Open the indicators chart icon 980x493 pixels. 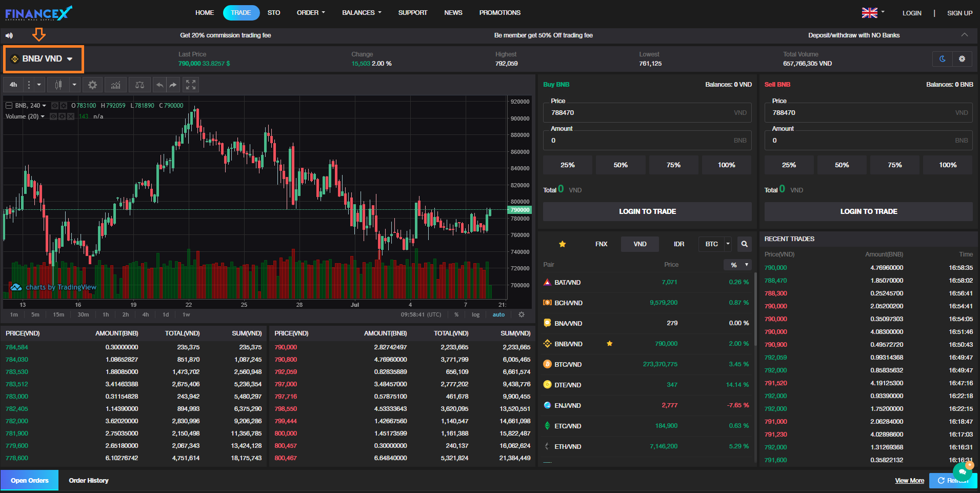pyautogui.click(x=116, y=85)
